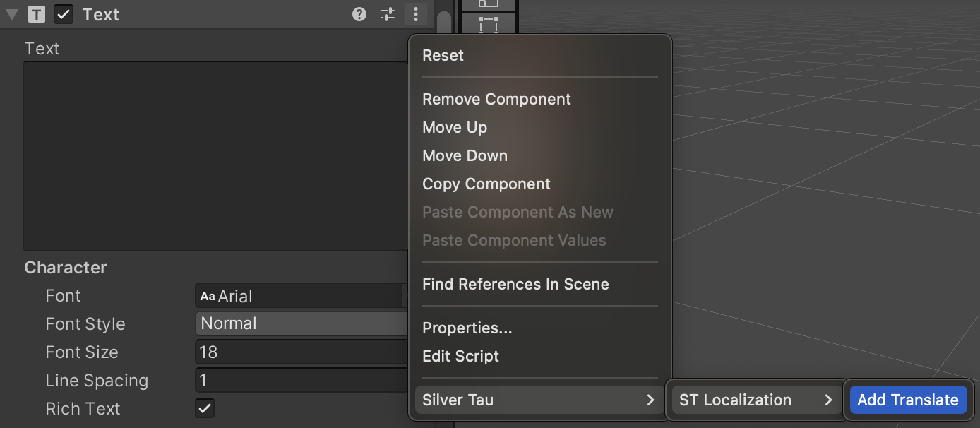
Task: Click the component presets slider icon
Action: point(388,14)
